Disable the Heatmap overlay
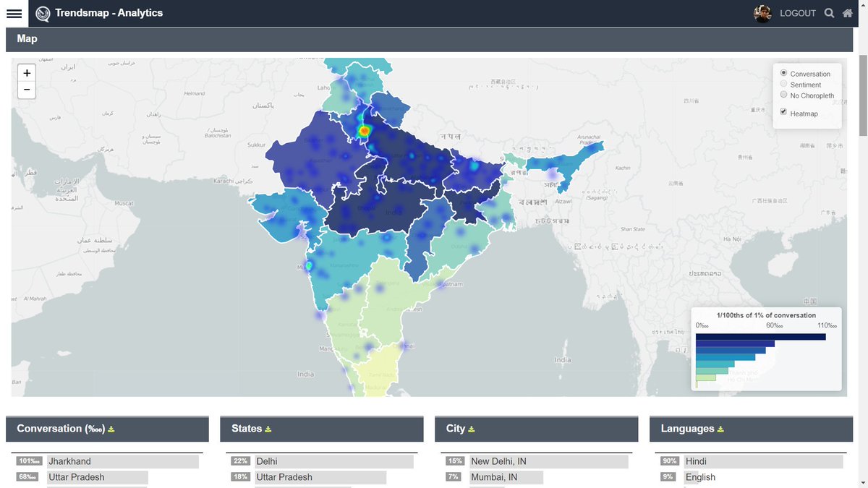The height and width of the screenshot is (488, 868). pyautogui.click(x=783, y=111)
